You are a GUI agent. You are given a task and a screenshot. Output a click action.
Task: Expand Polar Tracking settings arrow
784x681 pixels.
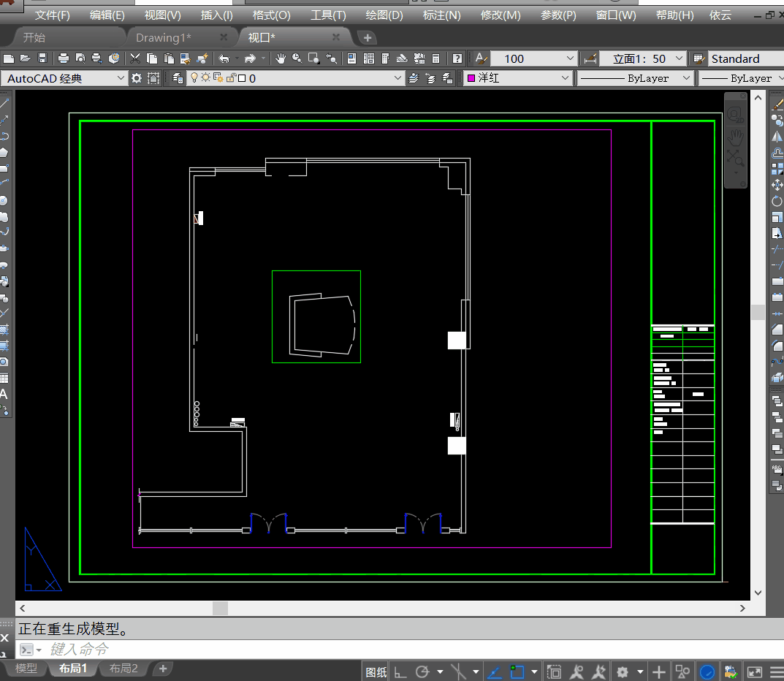point(440,672)
